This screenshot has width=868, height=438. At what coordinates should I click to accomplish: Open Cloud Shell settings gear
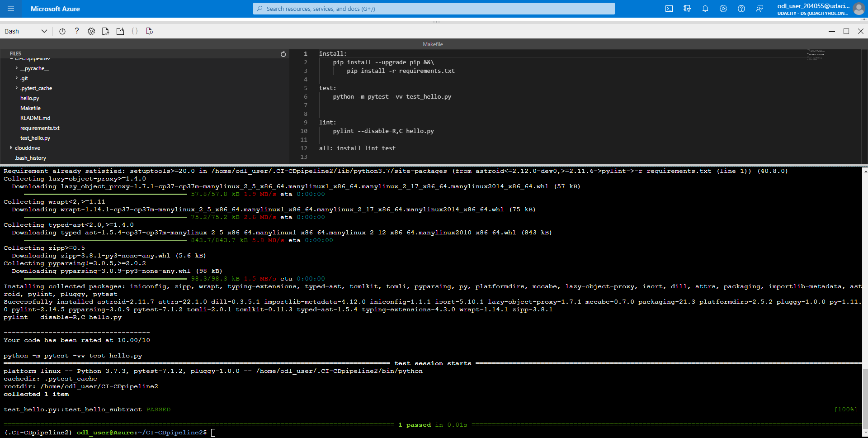click(91, 31)
